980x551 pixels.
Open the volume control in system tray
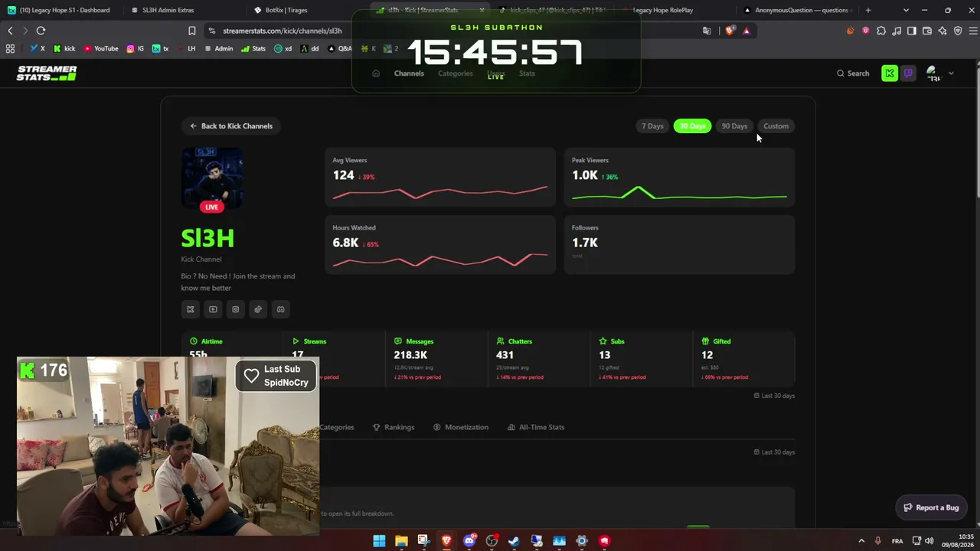click(931, 541)
